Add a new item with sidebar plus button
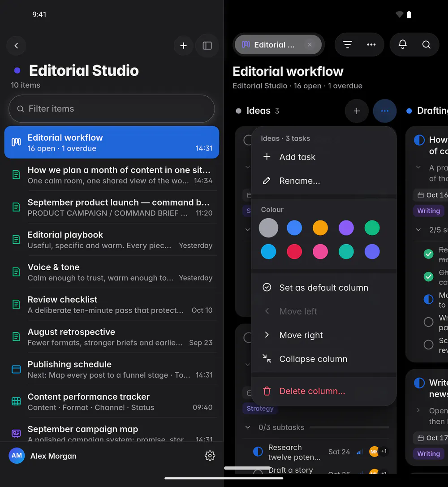This screenshot has height=487, width=448. (184, 46)
